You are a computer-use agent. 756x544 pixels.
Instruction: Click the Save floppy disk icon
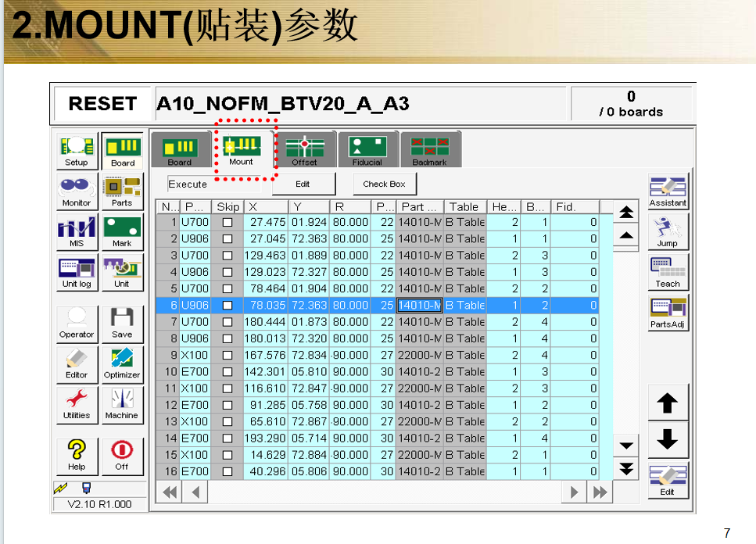pyautogui.click(x=122, y=323)
